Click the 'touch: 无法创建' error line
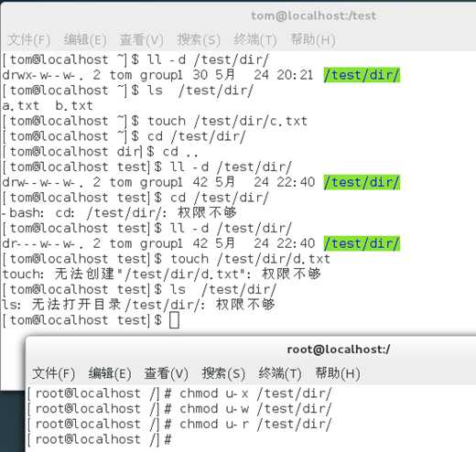Viewport: 476px width, 452px height. [161, 274]
